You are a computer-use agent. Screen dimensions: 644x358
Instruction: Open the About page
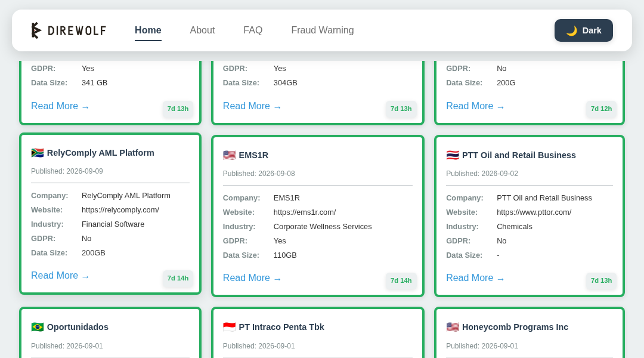click(x=202, y=30)
